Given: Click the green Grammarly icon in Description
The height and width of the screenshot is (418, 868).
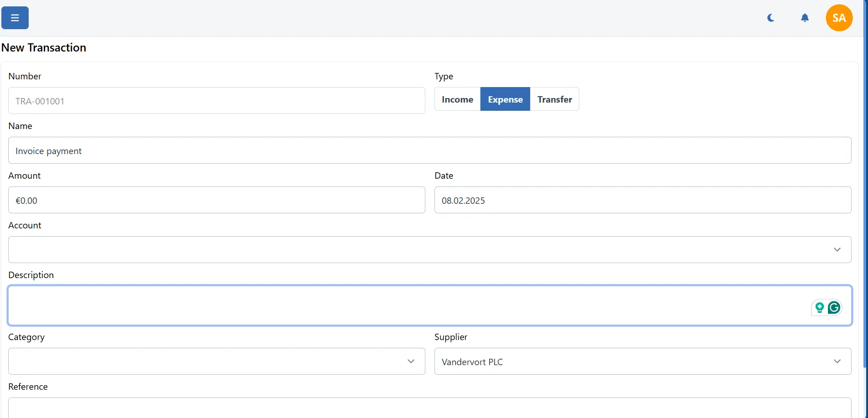Looking at the screenshot, I should (x=833, y=308).
